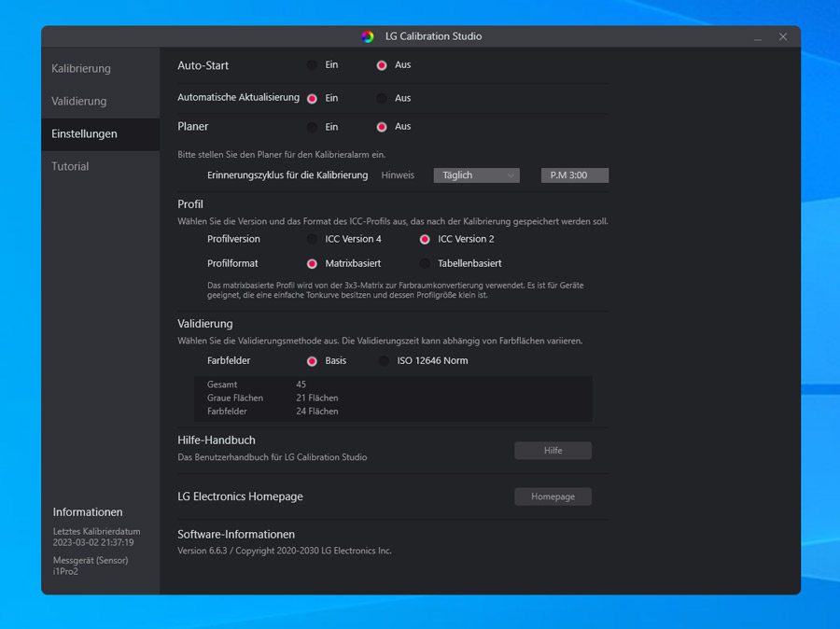Disable Automatische Aktualisierung with Aus

(382, 99)
